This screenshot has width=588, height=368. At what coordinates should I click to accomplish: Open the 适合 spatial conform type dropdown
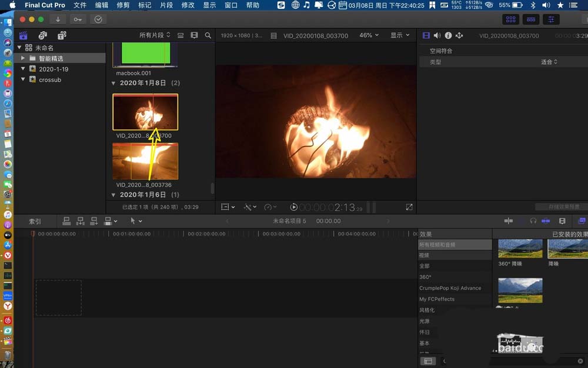click(x=549, y=62)
